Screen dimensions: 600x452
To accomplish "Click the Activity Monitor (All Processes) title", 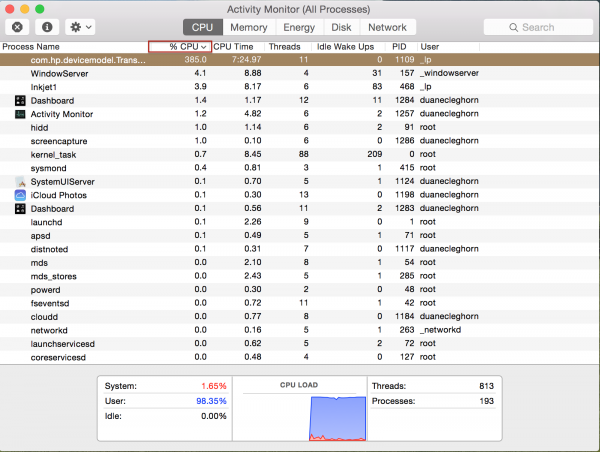I will 298,9.
